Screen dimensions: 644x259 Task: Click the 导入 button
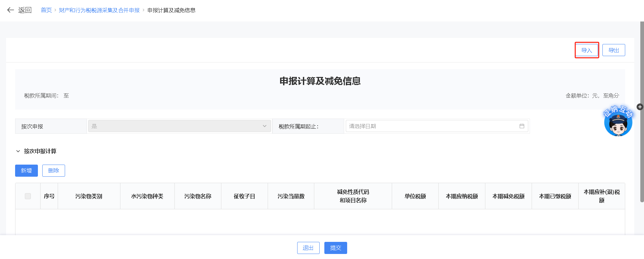tap(587, 50)
